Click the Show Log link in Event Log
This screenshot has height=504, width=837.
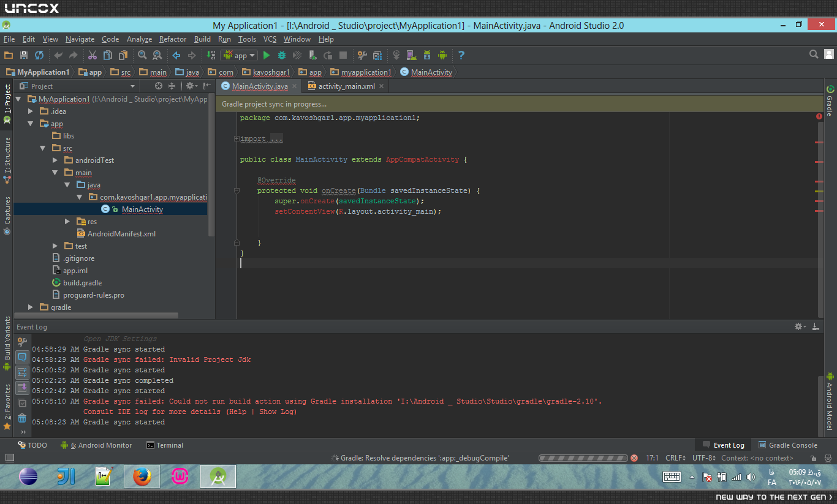[276, 412]
